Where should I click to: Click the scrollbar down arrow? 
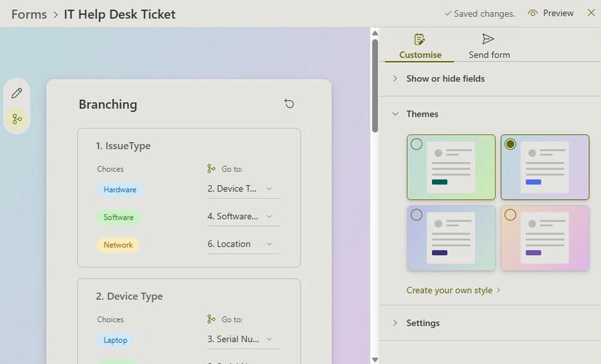375,359
